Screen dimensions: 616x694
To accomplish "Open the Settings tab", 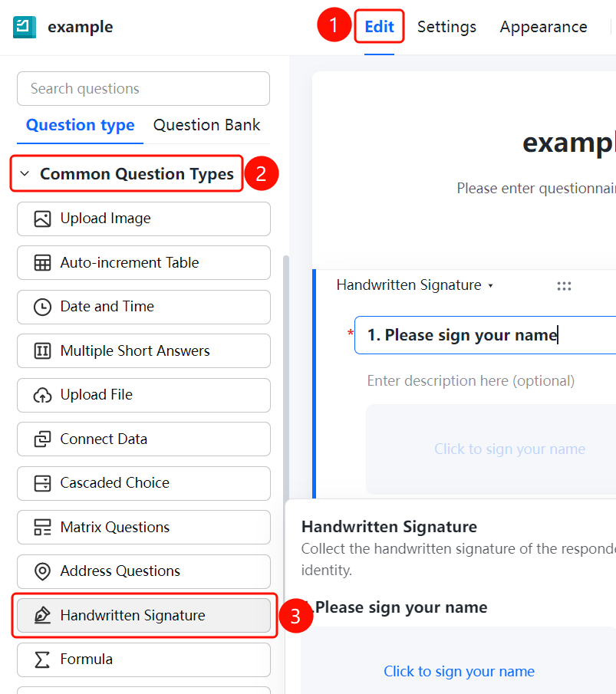I will [446, 27].
